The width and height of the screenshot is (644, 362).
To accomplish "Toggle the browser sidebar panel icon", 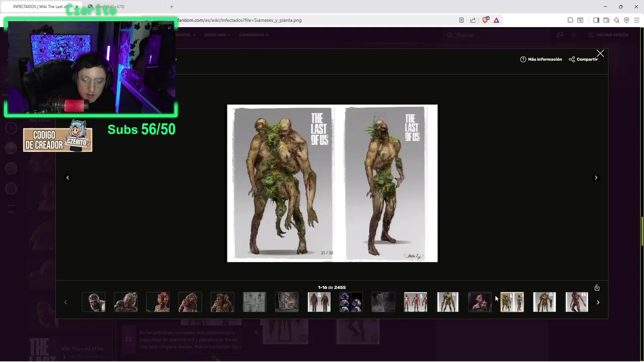I will click(596, 20).
